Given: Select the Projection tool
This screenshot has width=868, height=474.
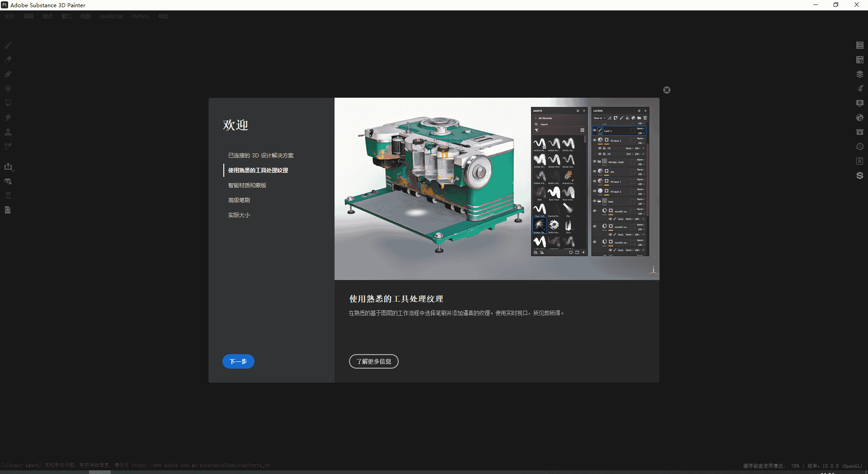Looking at the screenshot, I should [8, 74].
